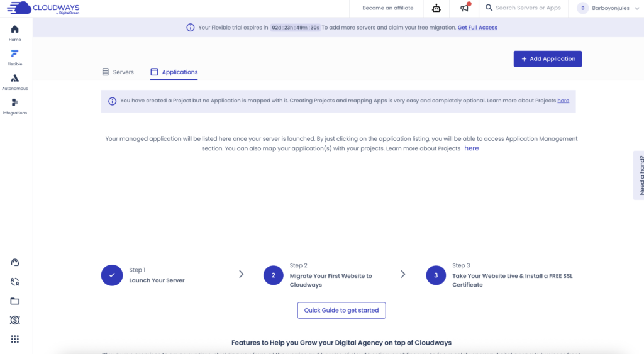Viewport: 644px width, 354px height.
Task: Open the Autonomous section in sidebar
Action: [14, 82]
